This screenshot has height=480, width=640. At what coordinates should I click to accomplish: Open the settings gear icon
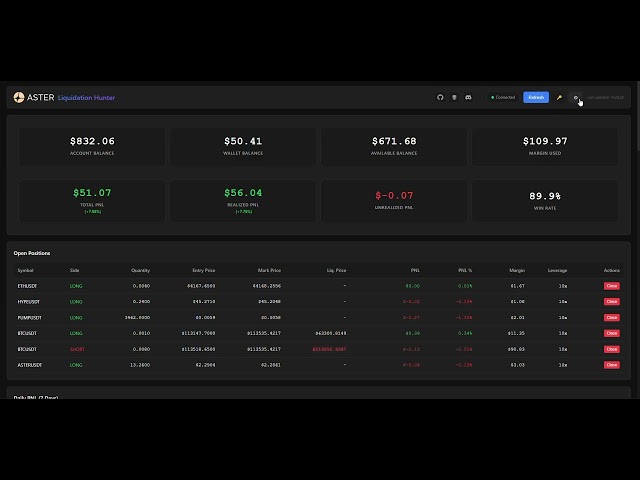point(576,98)
